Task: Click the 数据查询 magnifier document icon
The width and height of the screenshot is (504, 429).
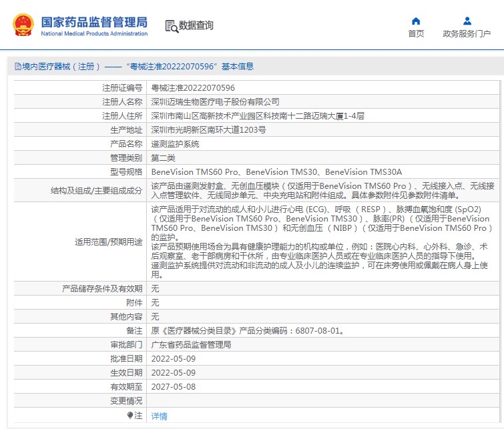Action: [171, 26]
